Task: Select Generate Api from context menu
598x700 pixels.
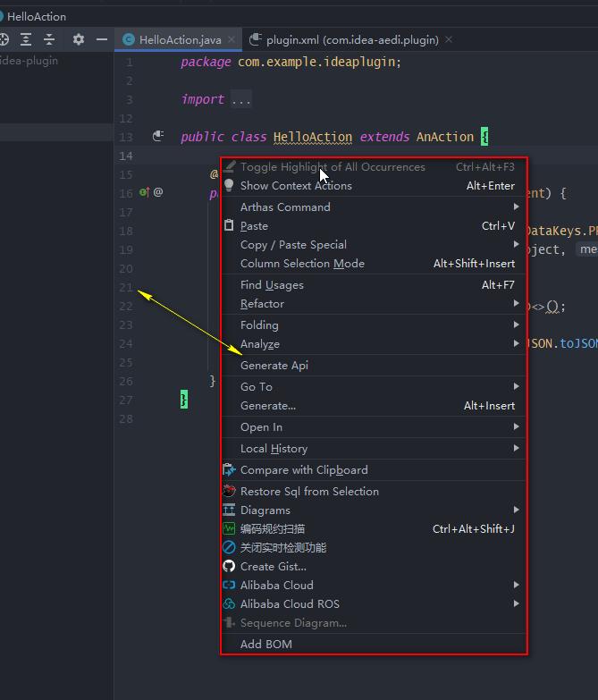Action: point(374,365)
